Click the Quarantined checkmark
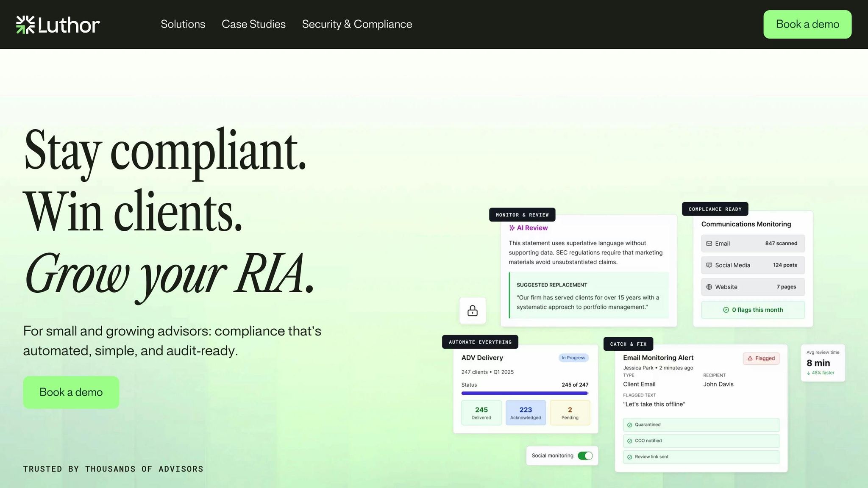 click(629, 424)
